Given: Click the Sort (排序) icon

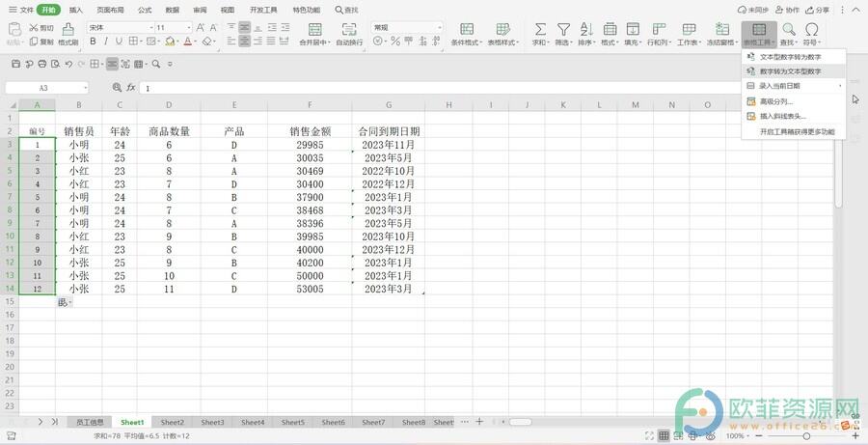Looking at the screenshot, I should coord(586,29).
